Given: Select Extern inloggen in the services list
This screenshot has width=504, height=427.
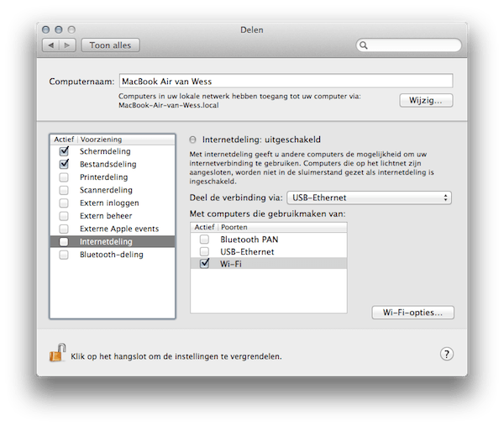Looking at the screenshot, I should (x=109, y=203).
